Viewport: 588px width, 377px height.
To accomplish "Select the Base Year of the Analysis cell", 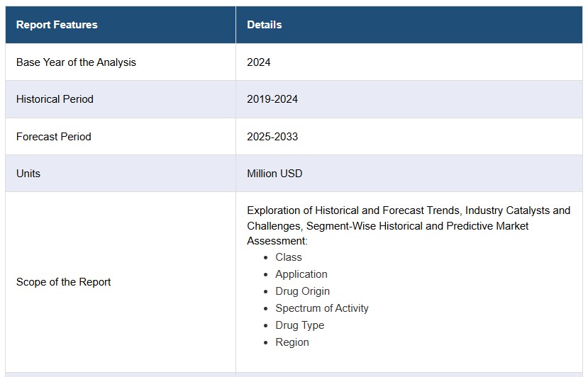I will pos(76,62).
